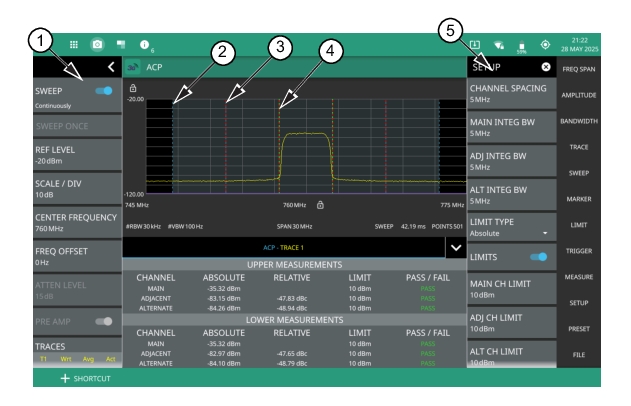
Task: Take a screenshot with the camera icon
Action: [98, 46]
